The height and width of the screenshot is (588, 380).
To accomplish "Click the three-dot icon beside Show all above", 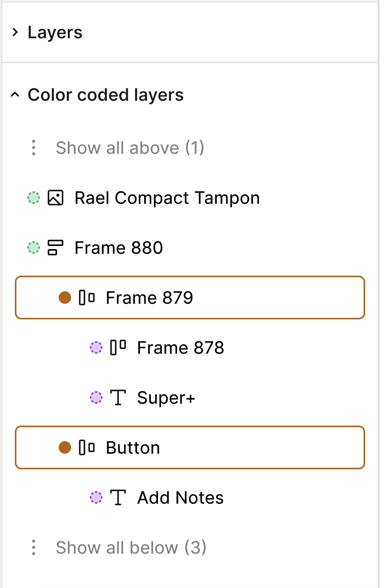I will pyautogui.click(x=34, y=148).
